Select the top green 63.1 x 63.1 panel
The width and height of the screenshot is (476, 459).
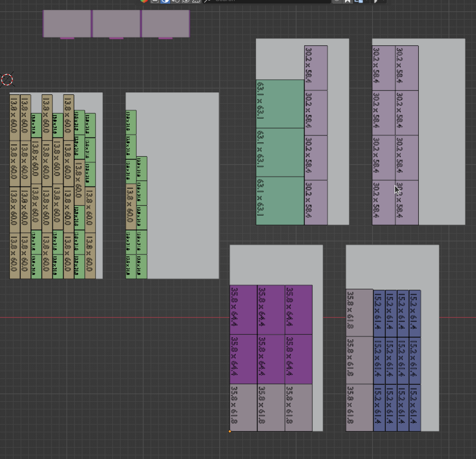coord(280,104)
